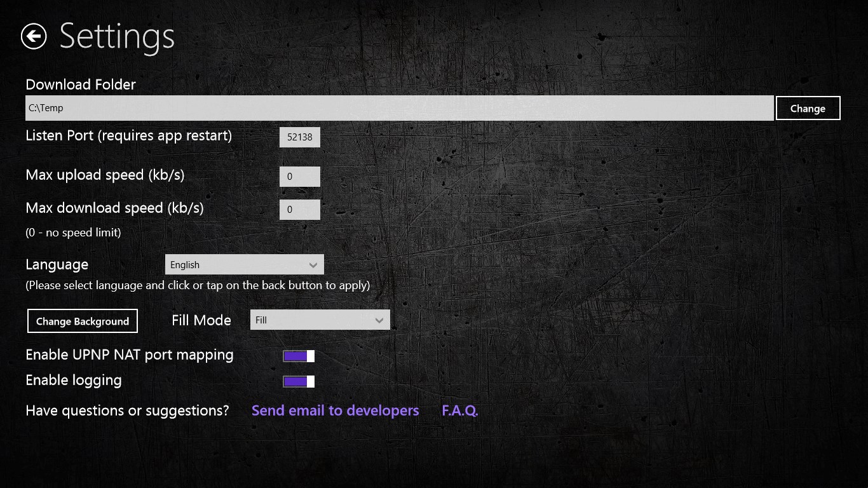This screenshot has height=488, width=868.
Task: Click the Download Folder path field
Action: pos(399,108)
